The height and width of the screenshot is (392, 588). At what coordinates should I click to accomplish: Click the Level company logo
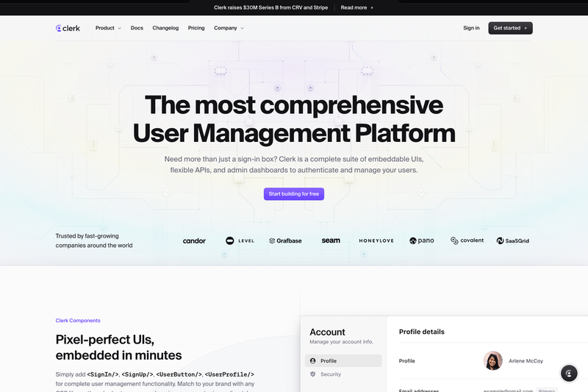[x=240, y=240]
